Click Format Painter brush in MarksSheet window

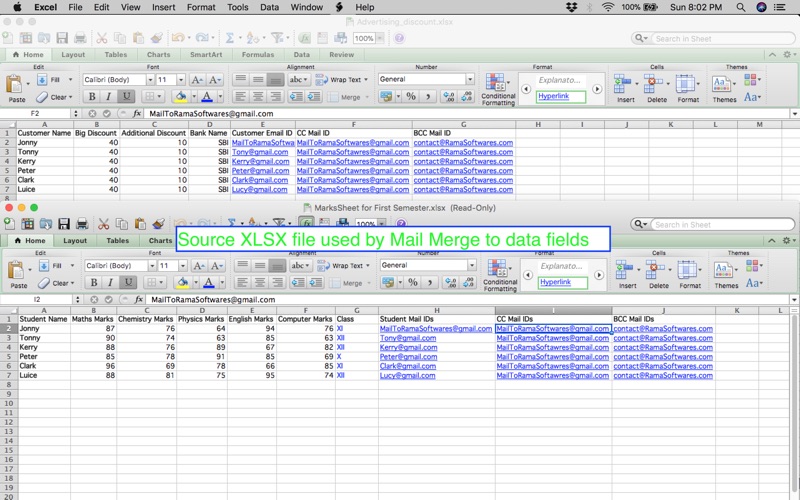pyautogui.click(x=158, y=223)
